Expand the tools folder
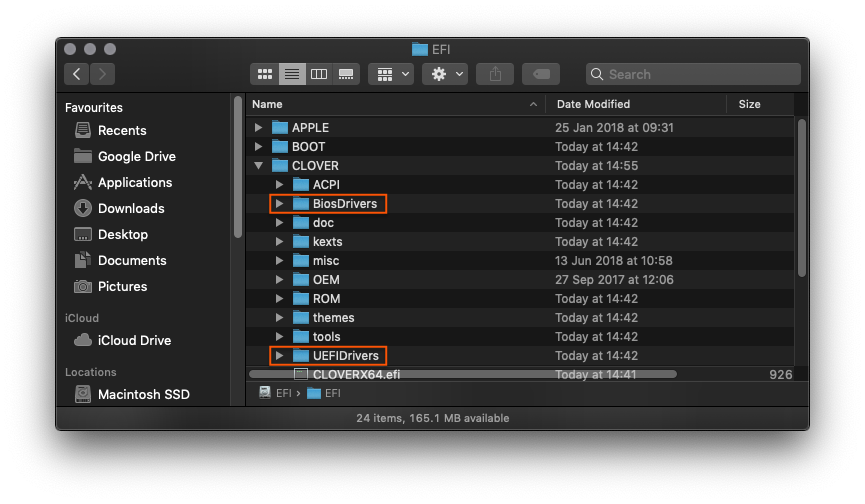Screen dimensions: 865x504 tap(279, 337)
